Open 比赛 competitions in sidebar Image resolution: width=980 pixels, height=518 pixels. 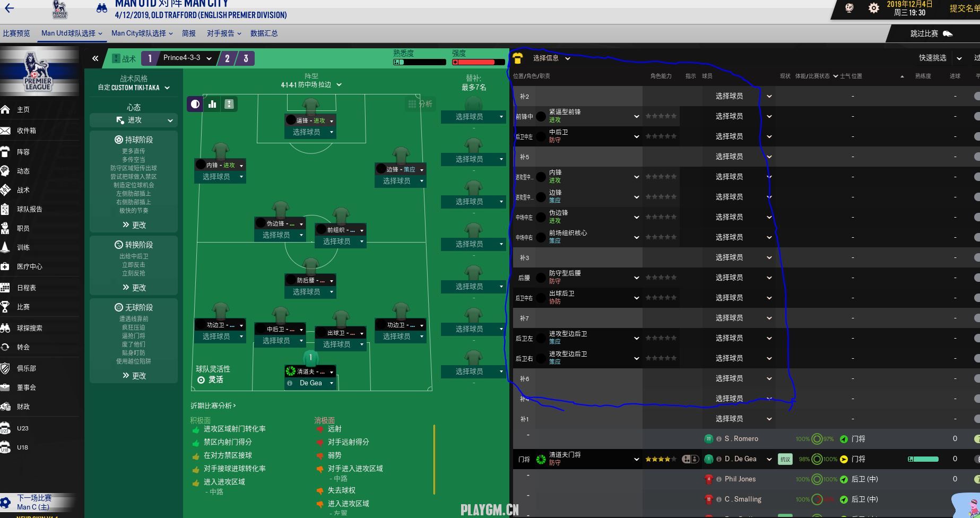pyautogui.click(x=23, y=307)
